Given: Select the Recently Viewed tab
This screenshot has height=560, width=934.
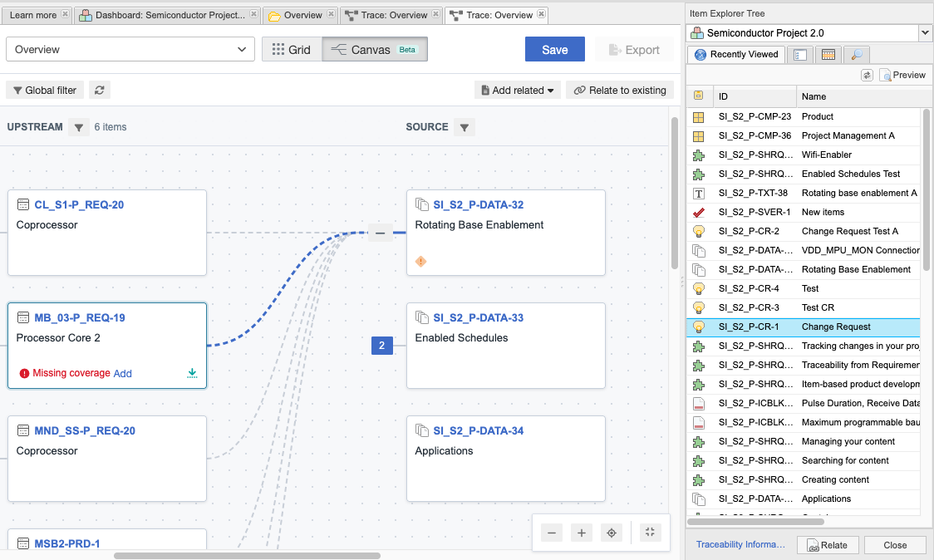Looking at the screenshot, I should pos(737,54).
